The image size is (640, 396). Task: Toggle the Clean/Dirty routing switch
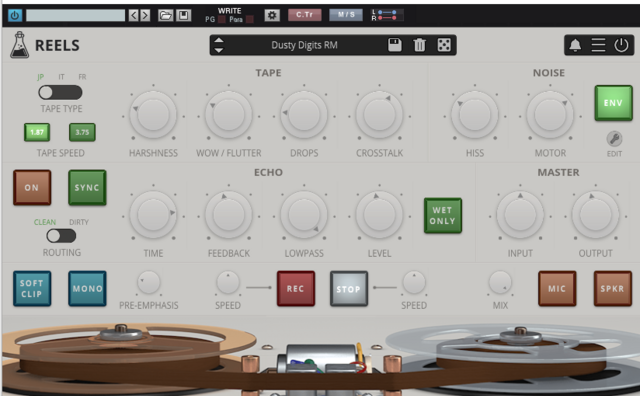click(x=61, y=236)
